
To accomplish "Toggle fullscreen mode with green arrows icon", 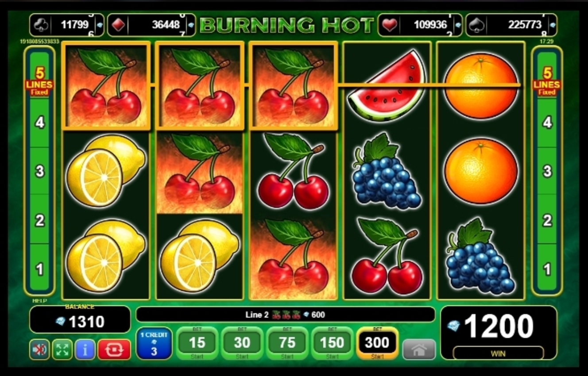I will (x=62, y=349).
